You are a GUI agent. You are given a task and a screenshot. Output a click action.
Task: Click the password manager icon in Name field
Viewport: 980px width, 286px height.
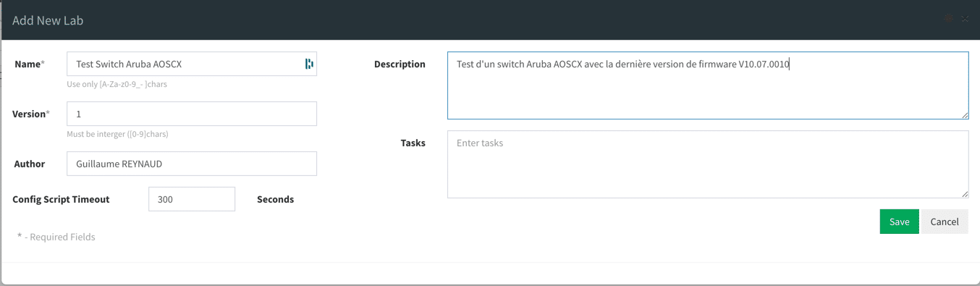point(309,64)
